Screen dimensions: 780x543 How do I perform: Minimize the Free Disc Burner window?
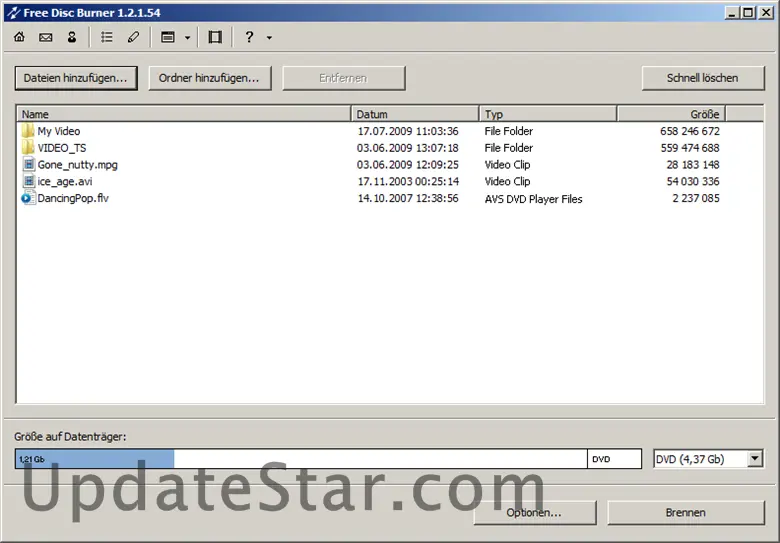point(732,13)
